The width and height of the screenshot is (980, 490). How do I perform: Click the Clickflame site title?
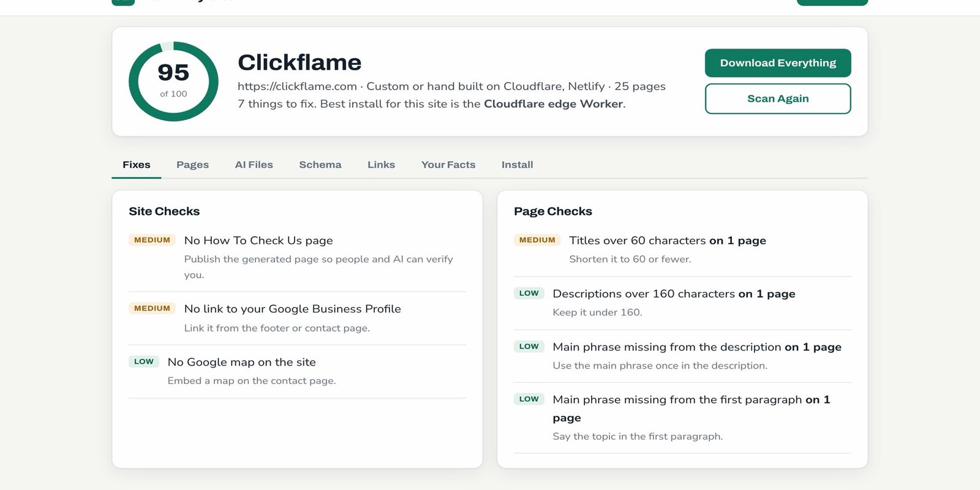(300, 62)
